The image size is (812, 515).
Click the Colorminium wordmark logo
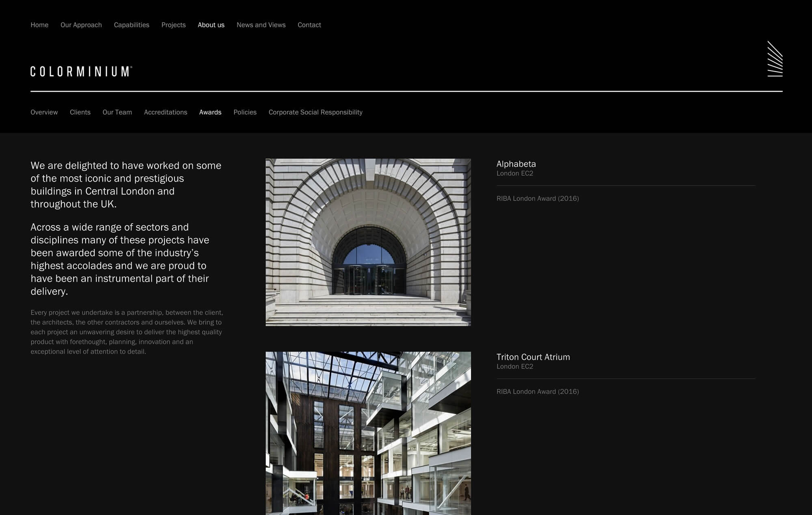[x=81, y=71]
